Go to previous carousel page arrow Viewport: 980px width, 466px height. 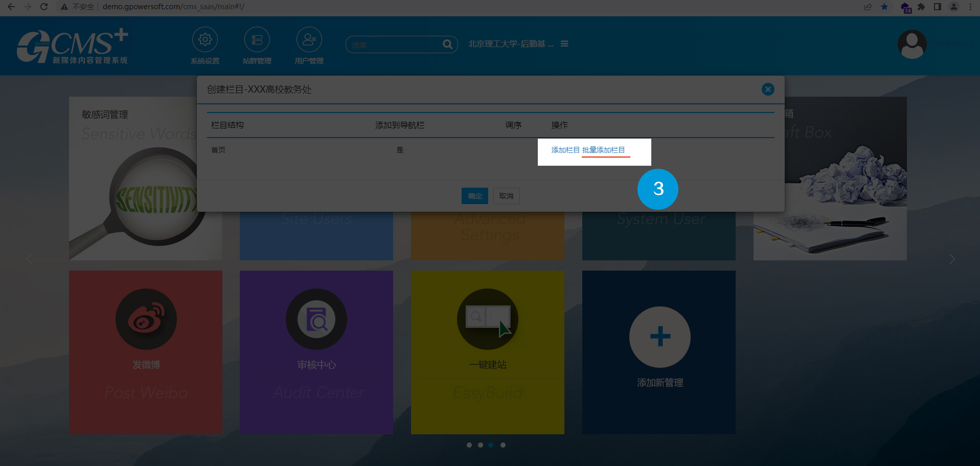[29, 259]
